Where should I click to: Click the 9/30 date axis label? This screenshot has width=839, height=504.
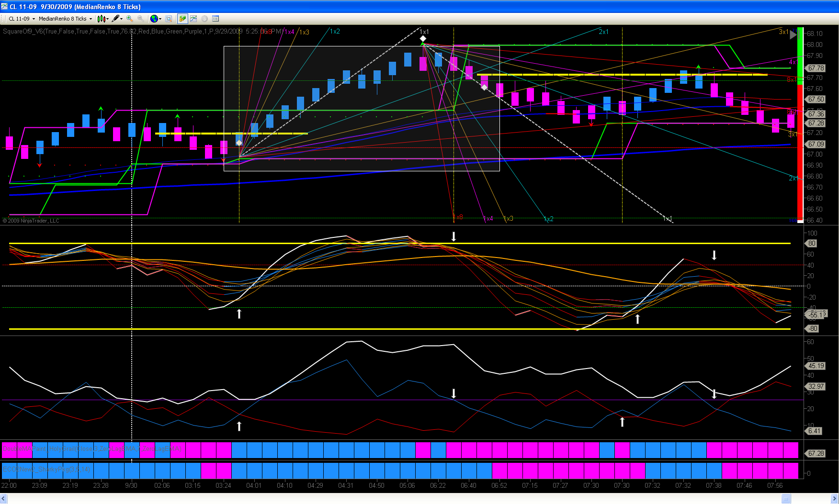[x=131, y=485]
